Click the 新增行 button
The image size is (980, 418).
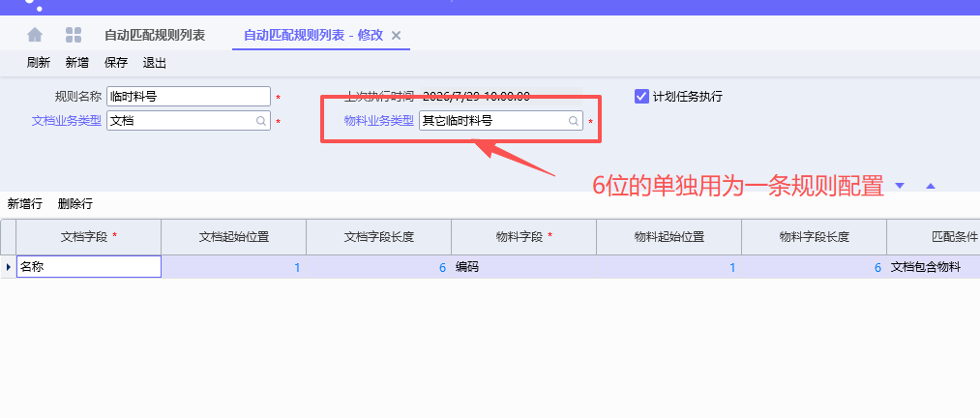pos(24,204)
